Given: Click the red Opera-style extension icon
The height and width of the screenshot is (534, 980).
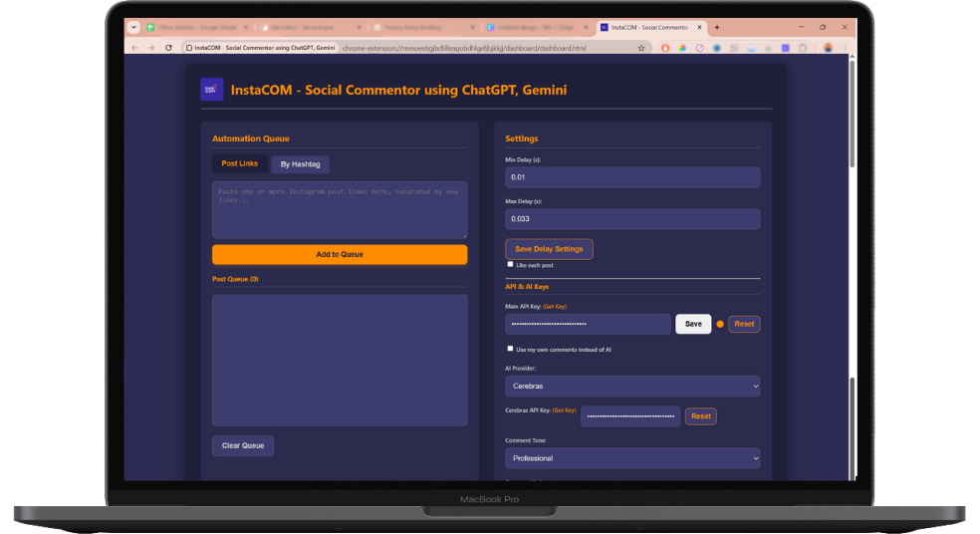Looking at the screenshot, I should 665,48.
